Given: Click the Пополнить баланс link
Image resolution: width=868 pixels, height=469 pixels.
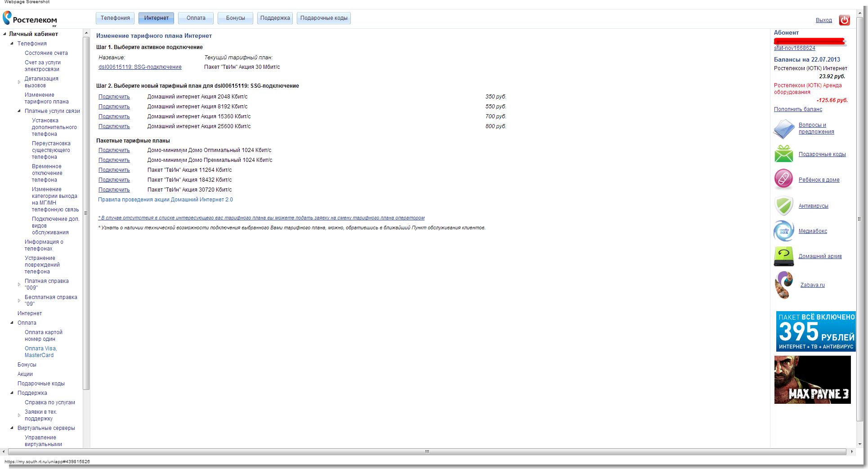Looking at the screenshot, I should pyautogui.click(x=797, y=109).
